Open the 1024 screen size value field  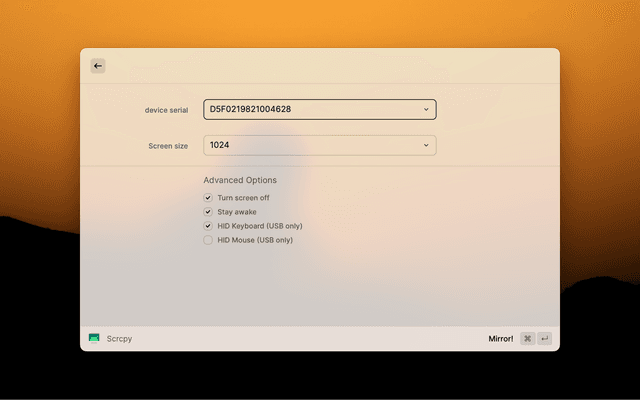310,145
